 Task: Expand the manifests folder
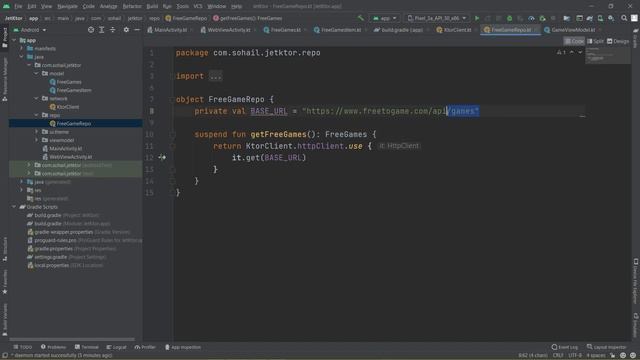point(22,48)
